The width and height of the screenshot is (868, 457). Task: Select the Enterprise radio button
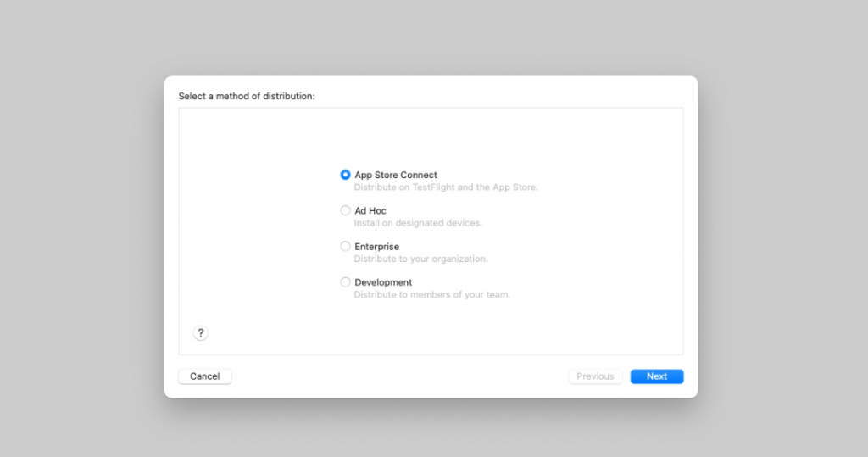click(x=346, y=246)
